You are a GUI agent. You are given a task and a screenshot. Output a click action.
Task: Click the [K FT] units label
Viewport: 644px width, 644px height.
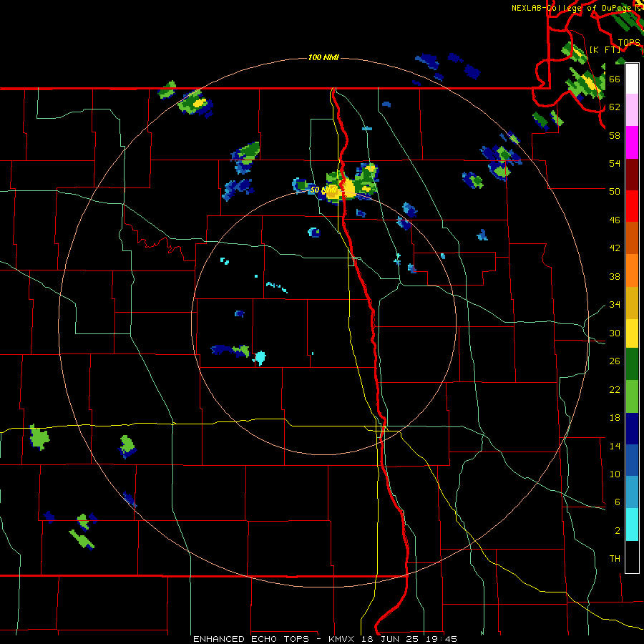(605, 49)
